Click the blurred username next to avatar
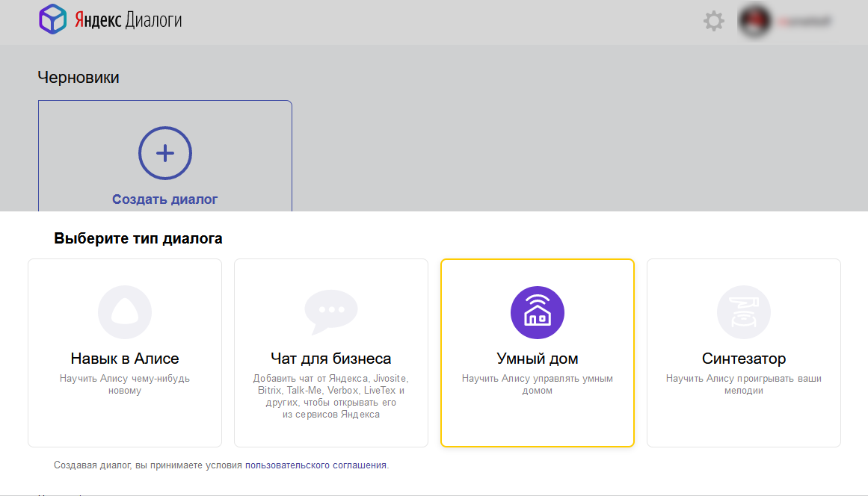The width and height of the screenshot is (868, 496). [x=804, y=22]
